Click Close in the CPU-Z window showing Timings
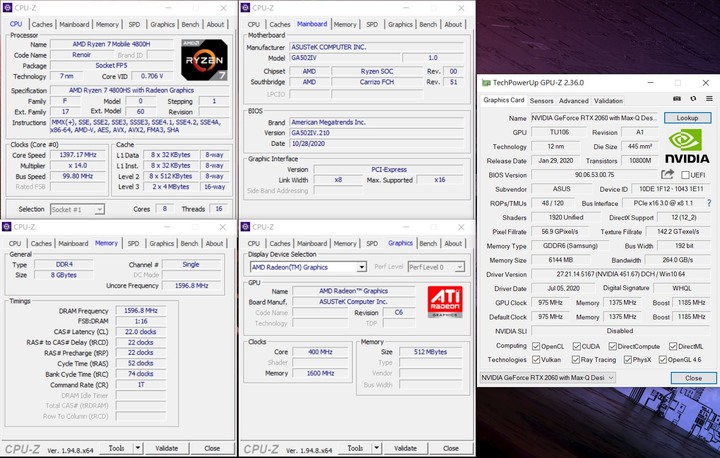 pyautogui.click(x=212, y=448)
